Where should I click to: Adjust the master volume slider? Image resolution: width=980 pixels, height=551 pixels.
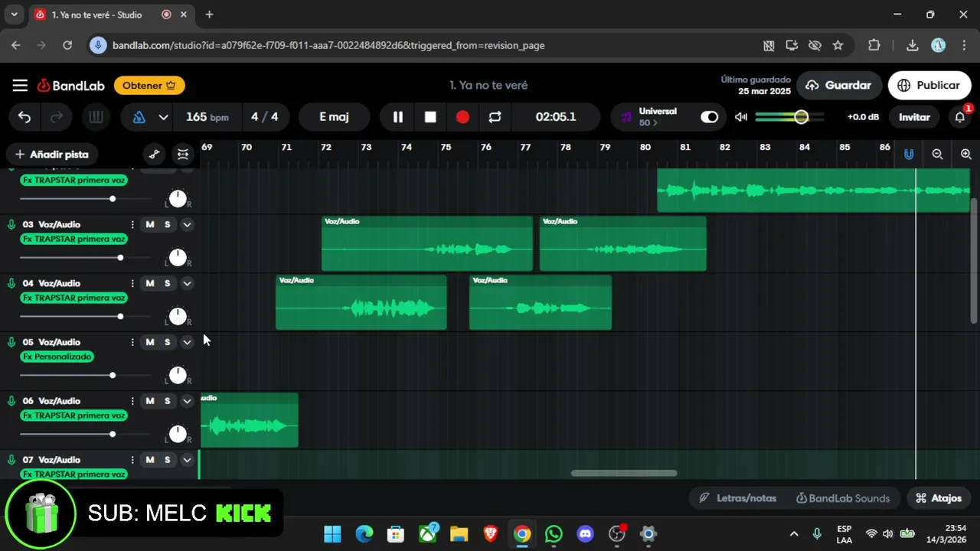click(x=790, y=117)
